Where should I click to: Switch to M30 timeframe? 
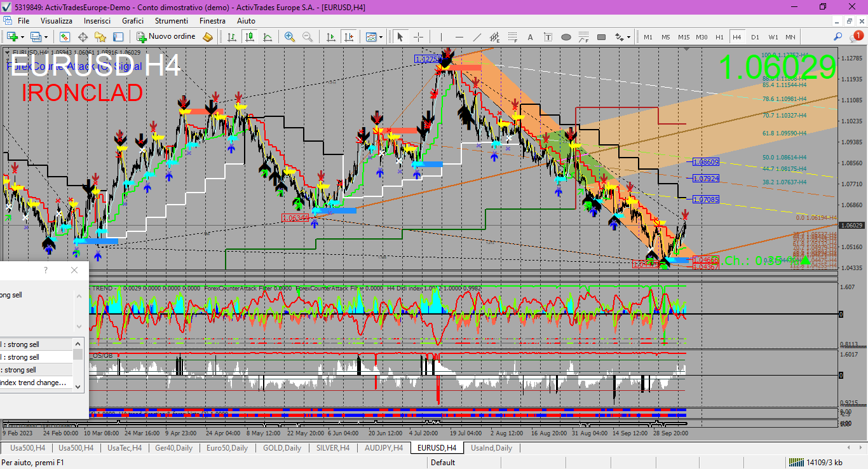[702, 37]
